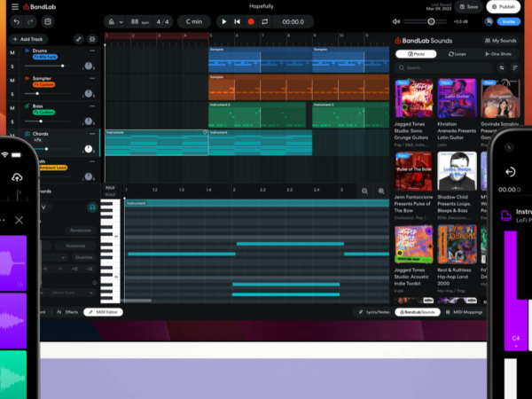Click the Publish button
The image size is (532, 399).
pyautogui.click(x=503, y=7)
